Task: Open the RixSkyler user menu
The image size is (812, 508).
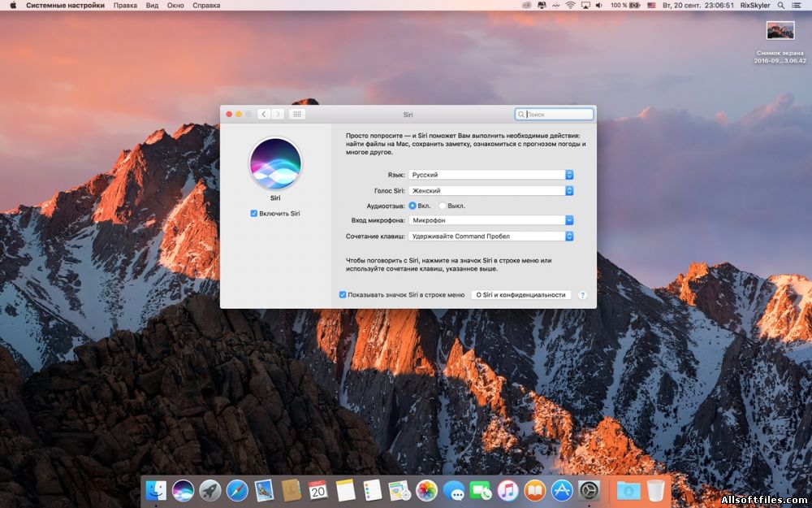Action: [755, 5]
